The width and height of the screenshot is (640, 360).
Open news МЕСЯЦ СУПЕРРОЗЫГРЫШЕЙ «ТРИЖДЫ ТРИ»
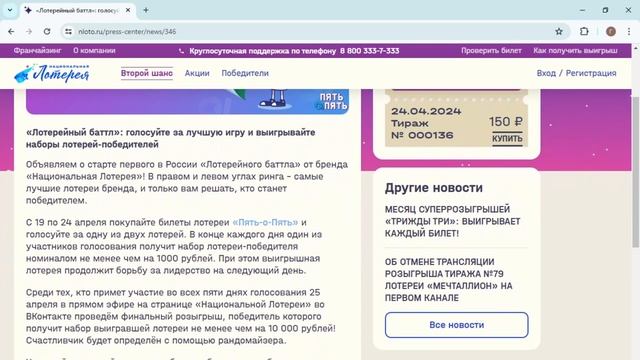pos(452,221)
